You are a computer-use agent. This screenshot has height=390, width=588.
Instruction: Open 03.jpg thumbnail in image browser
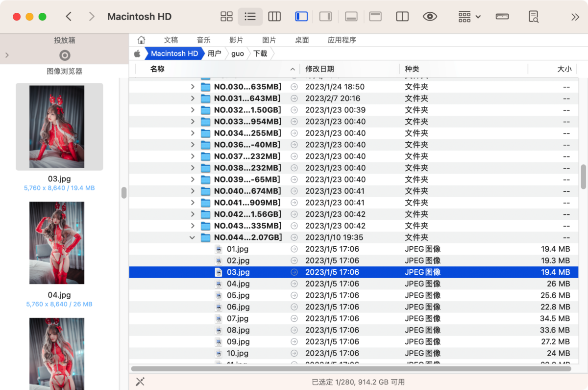tap(57, 127)
